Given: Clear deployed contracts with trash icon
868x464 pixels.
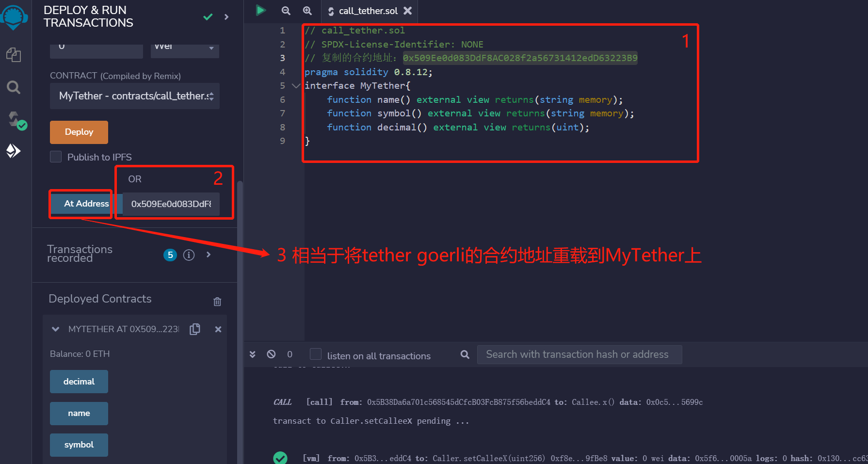Looking at the screenshot, I should [x=217, y=302].
